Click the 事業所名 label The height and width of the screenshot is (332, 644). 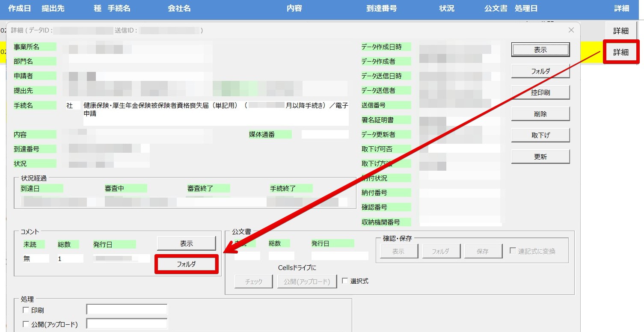(35, 47)
